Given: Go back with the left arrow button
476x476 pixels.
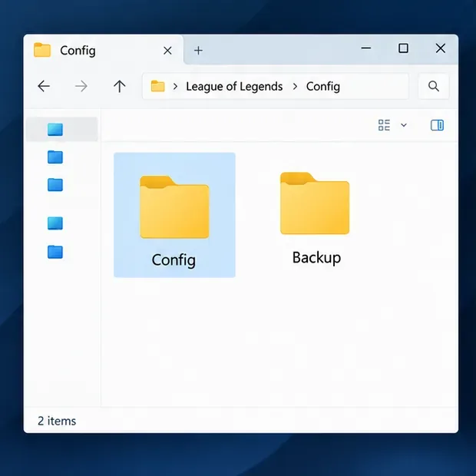Looking at the screenshot, I should point(44,87).
